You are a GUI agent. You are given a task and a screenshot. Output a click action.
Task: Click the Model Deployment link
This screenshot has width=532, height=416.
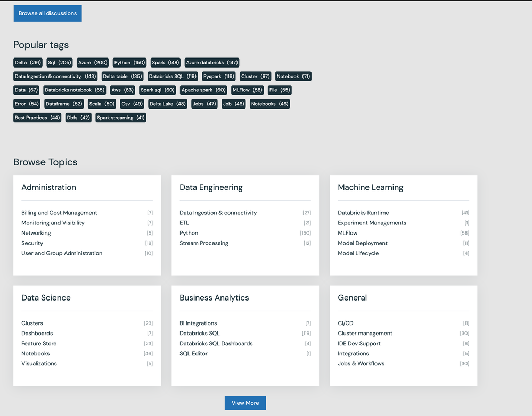pos(362,243)
